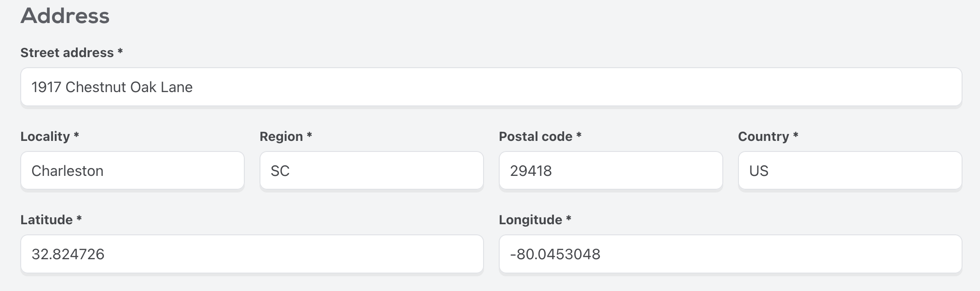
Task: Select the Longitude input with -80.0453048
Action: pyautogui.click(x=730, y=254)
